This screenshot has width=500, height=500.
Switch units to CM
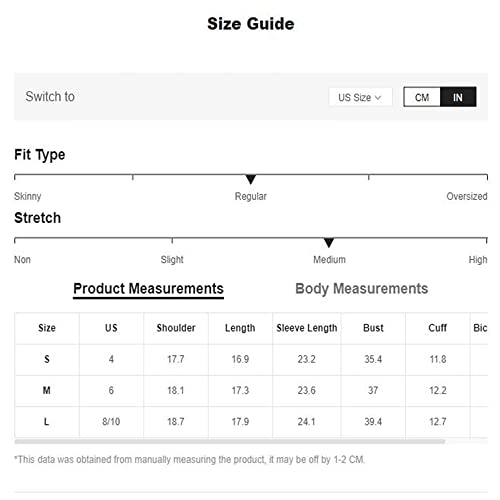pyautogui.click(x=422, y=97)
